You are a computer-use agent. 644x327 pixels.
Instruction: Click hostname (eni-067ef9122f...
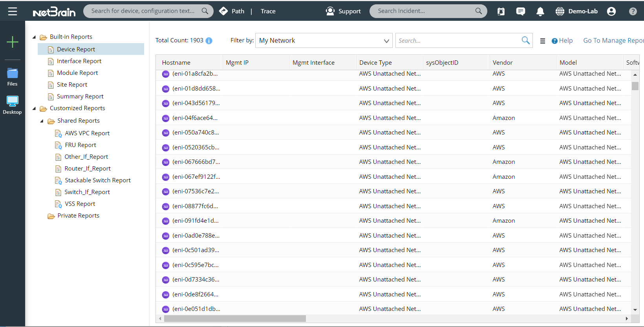pyautogui.click(x=196, y=177)
